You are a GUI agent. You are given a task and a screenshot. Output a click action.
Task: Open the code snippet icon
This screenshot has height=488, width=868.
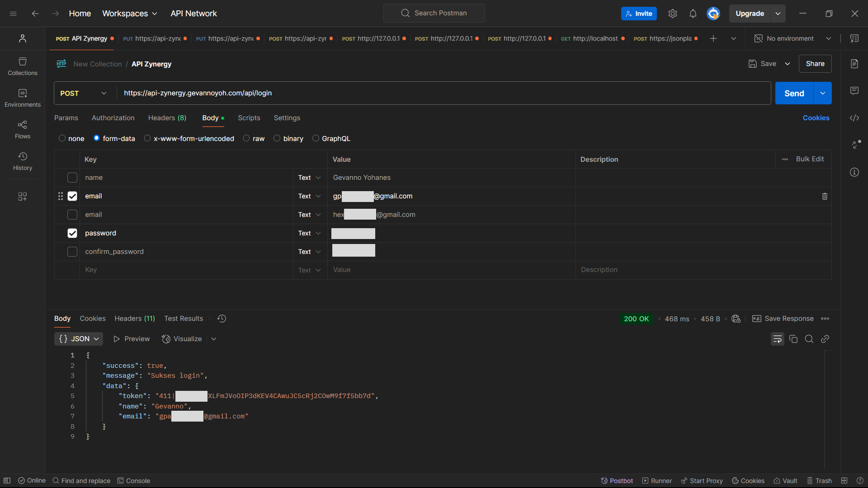pos(854,118)
